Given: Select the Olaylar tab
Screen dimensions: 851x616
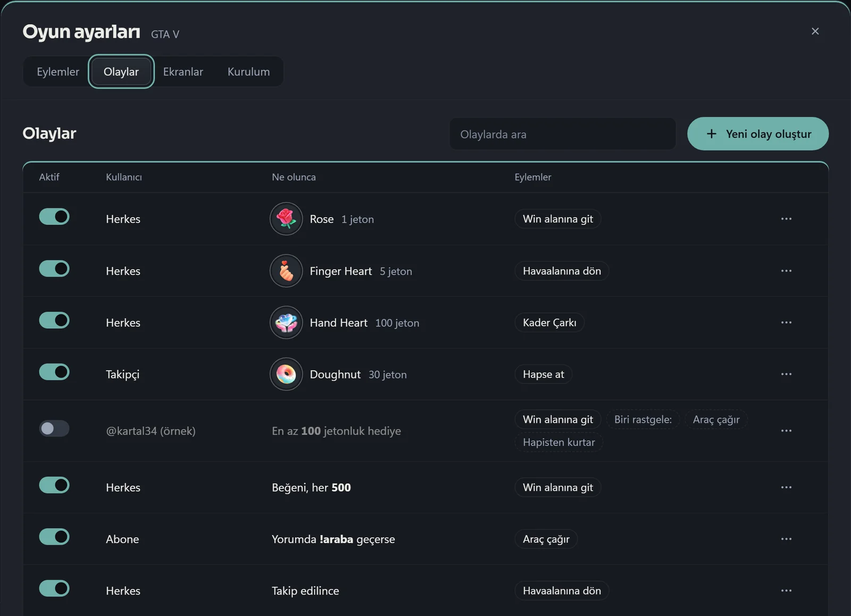Looking at the screenshot, I should click(121, 71).
